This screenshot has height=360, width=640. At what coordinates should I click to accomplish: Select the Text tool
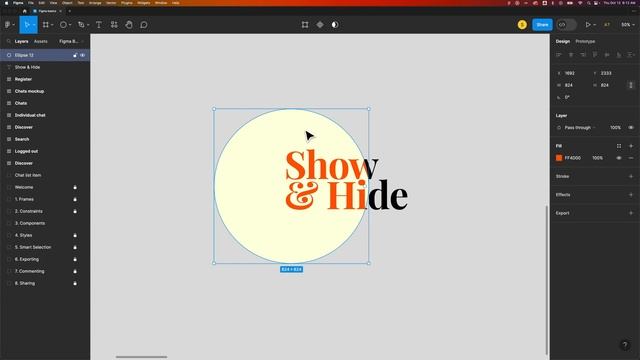click(x=99, y=25)
